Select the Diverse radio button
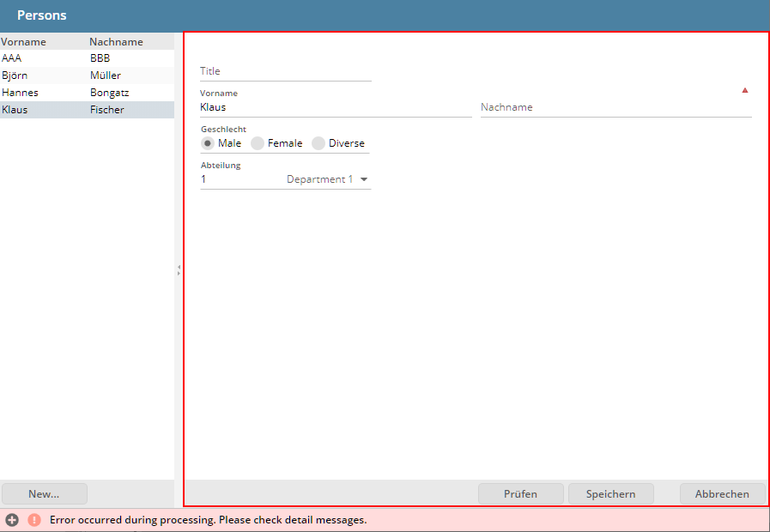 click(x=318, y=143)
